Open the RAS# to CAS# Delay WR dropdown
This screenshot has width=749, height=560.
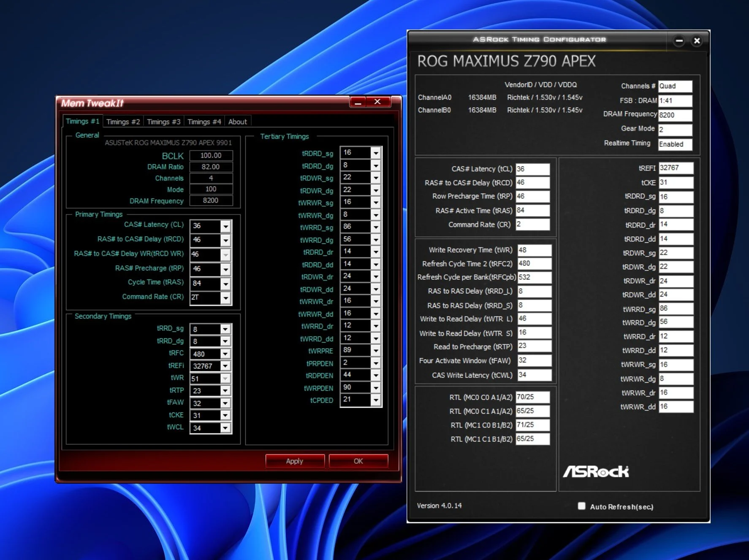click(x=226, y=254)
